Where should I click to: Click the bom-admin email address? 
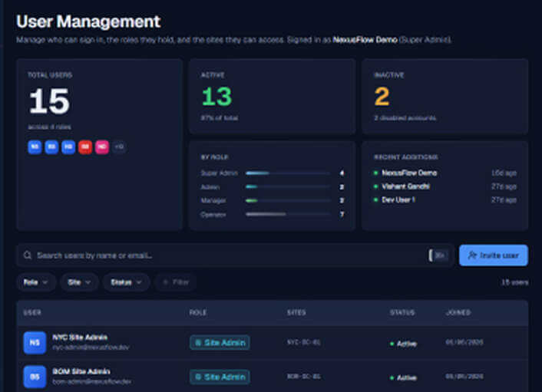click(91, 381)
